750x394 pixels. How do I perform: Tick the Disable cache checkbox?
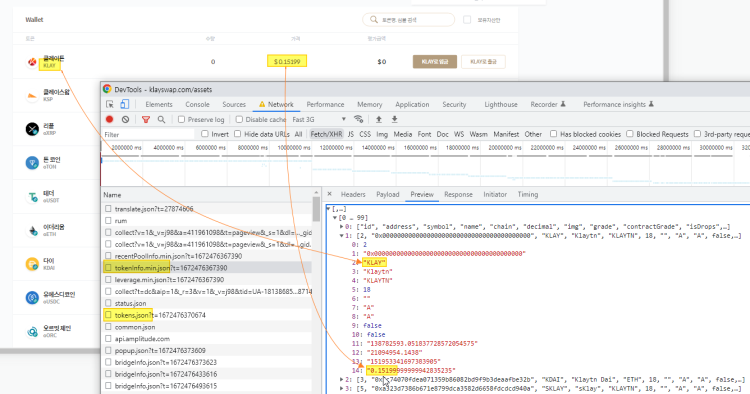coord(239,120)
